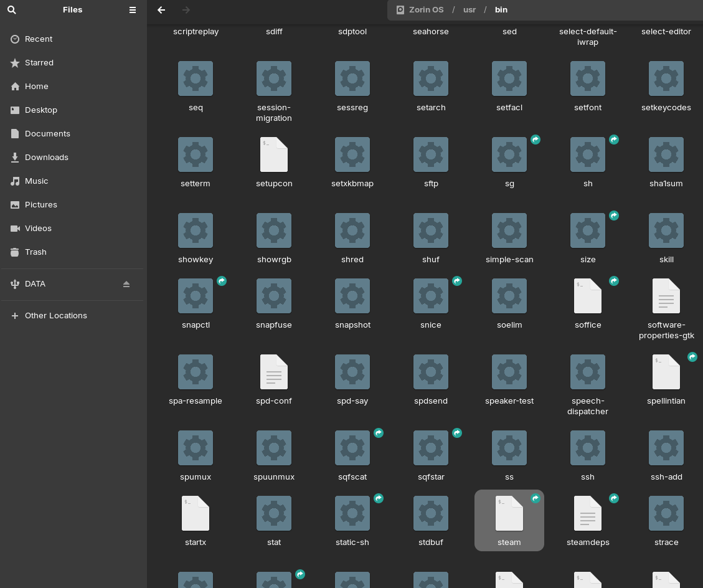Select the spd-conf text file icon
703x588 pixels.
coord(274,372)
